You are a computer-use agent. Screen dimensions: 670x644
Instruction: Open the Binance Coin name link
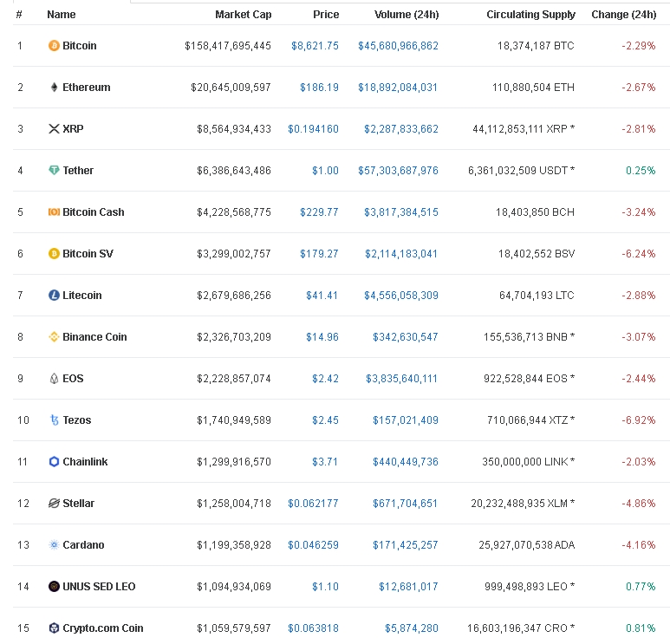(x=94, y=337)
